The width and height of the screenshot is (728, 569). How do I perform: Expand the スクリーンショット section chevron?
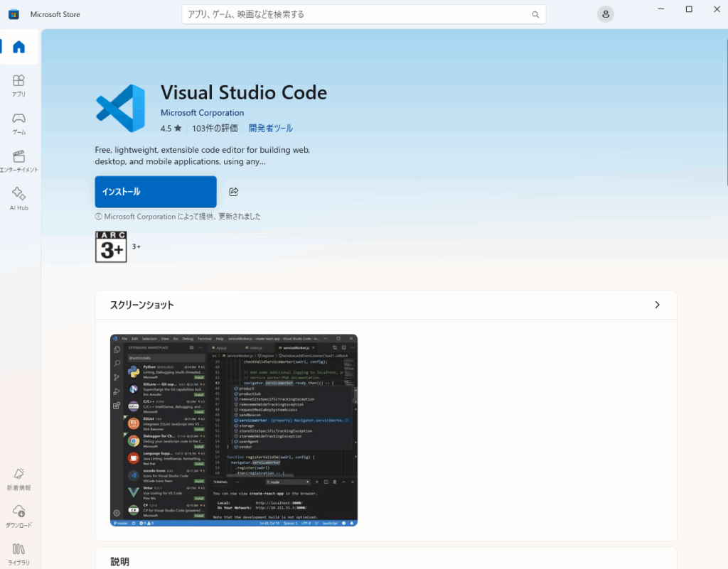coord(657,305)
